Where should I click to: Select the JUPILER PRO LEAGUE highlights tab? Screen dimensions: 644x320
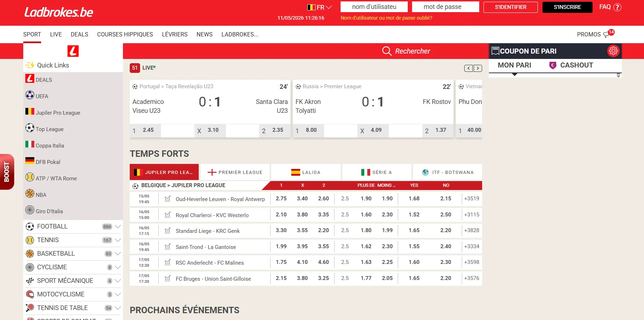click(x=164, y=172)
